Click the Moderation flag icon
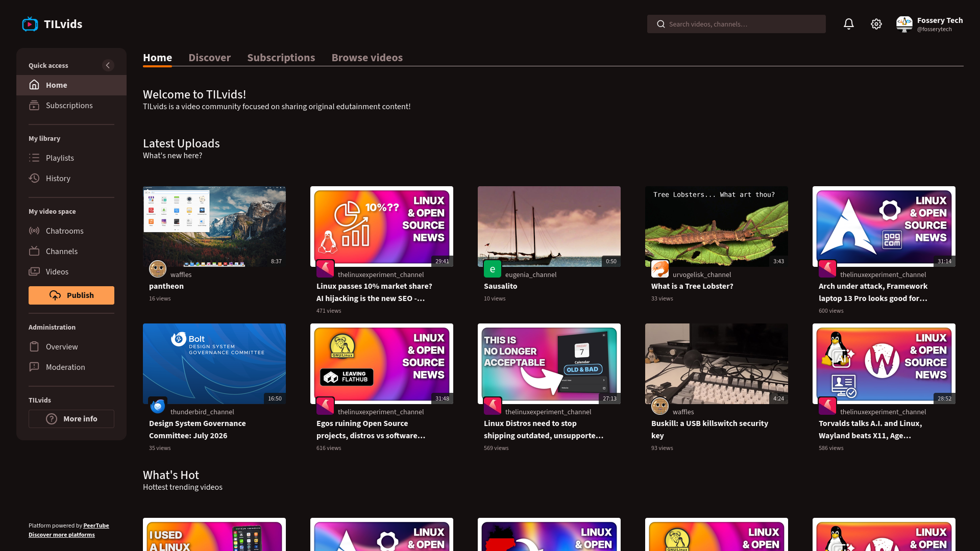 pyautogui.click(x=34, y=367)
